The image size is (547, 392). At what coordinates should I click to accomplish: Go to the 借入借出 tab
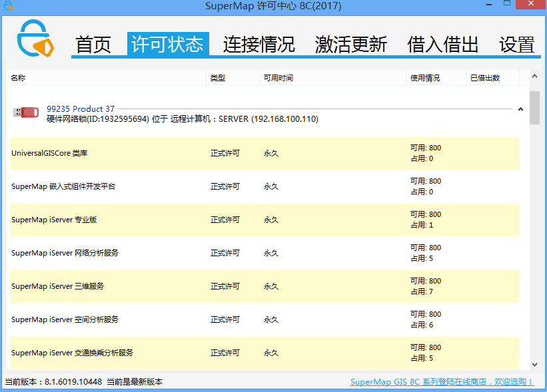tap(442, 44)
